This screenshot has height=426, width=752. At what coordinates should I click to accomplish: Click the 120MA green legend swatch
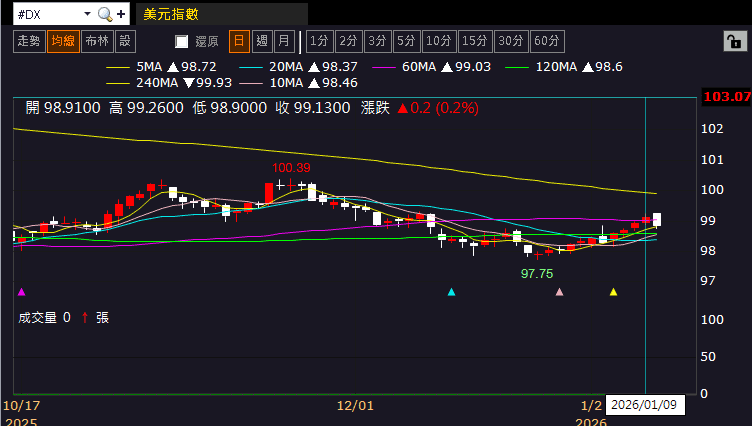[x=517, y=68]
